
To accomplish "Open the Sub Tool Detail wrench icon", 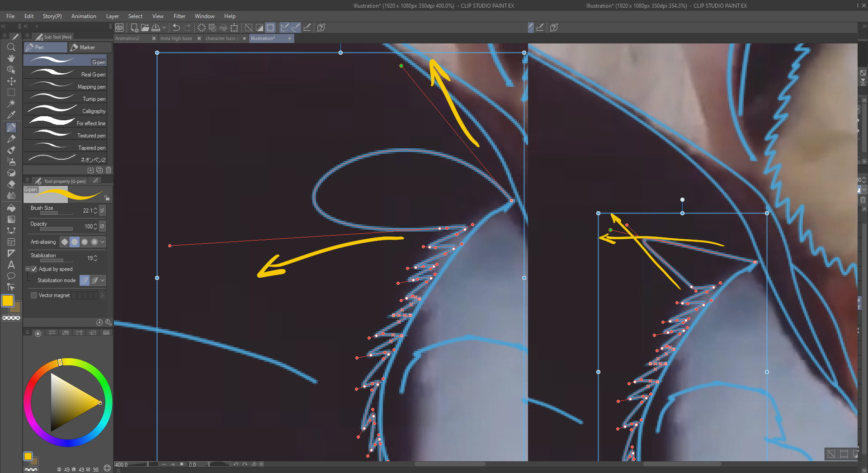I will coord(108,322).
